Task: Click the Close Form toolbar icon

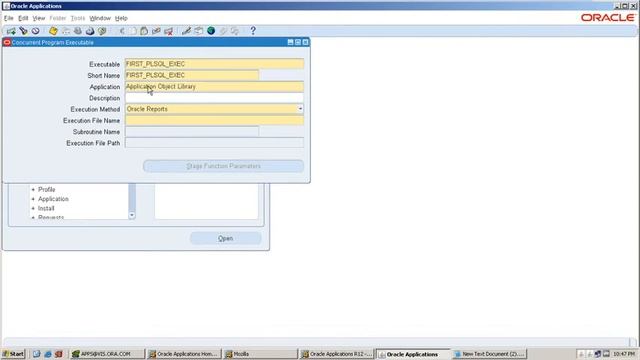Action: (102, 31)
